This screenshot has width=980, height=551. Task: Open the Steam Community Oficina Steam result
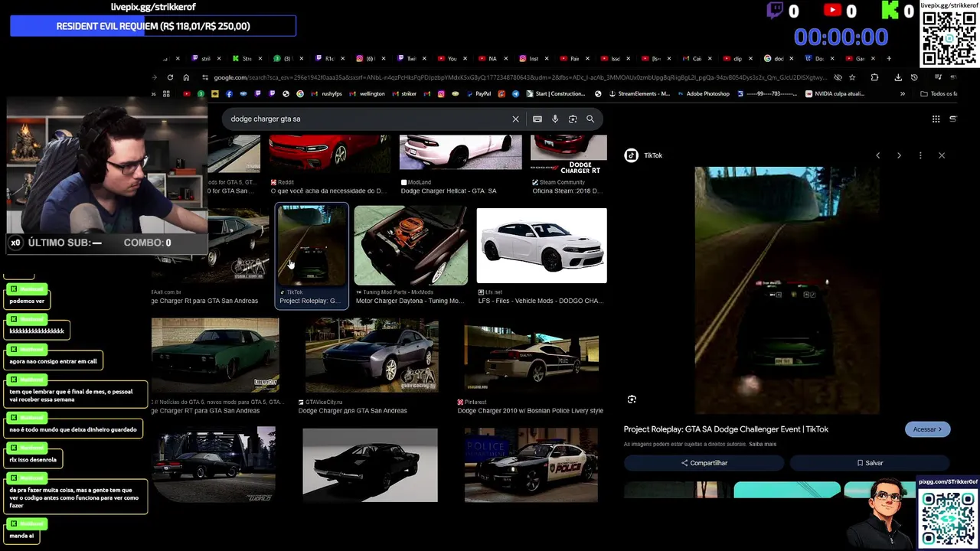(570, 191)
